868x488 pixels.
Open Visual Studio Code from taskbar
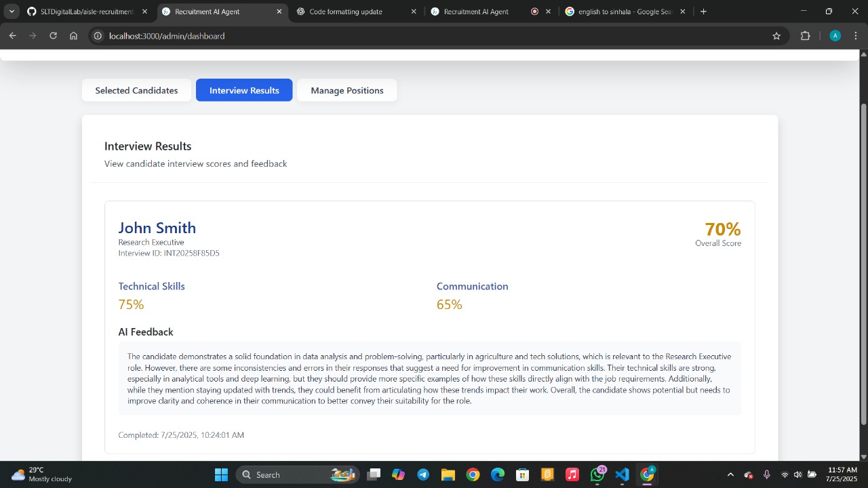[622, 474]
